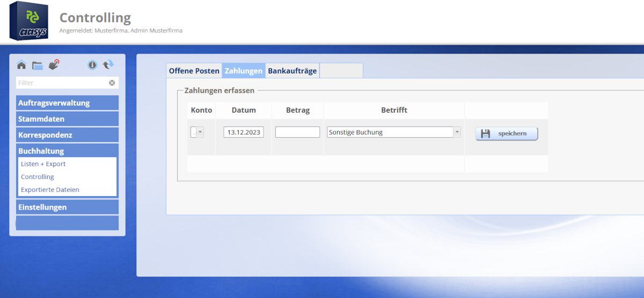
Task: Open the Konto dropdown
Action: point(197,132)
